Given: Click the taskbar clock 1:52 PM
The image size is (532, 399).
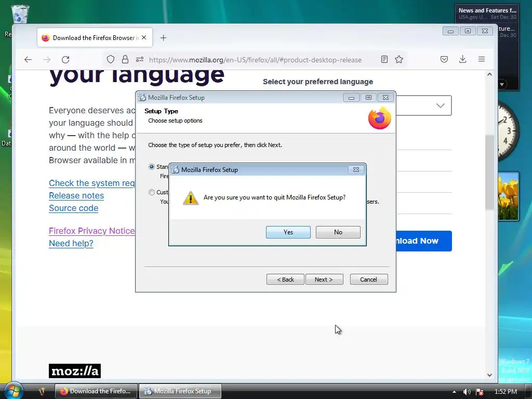Looking at the screenshot, I should 506,392.
